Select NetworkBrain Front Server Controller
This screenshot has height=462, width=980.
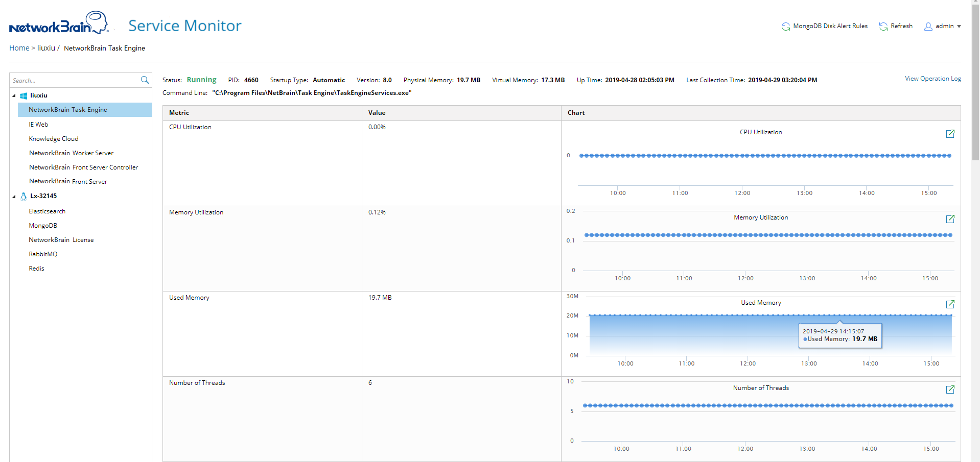(x=83, y=167)
